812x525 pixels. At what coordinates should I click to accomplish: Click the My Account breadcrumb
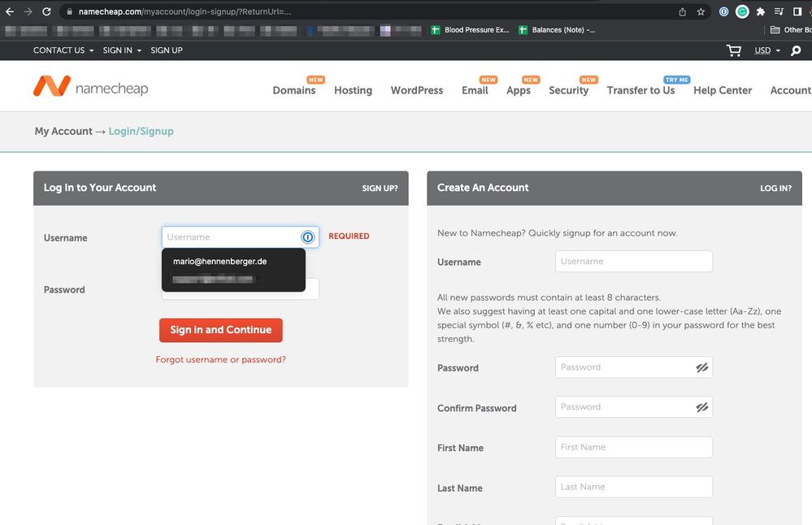pyautogui.click(x=63, y=131)
